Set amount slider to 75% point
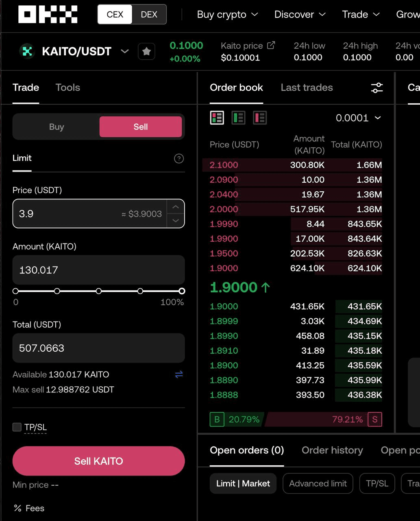420x521 pixels. [x=140, y=291]
